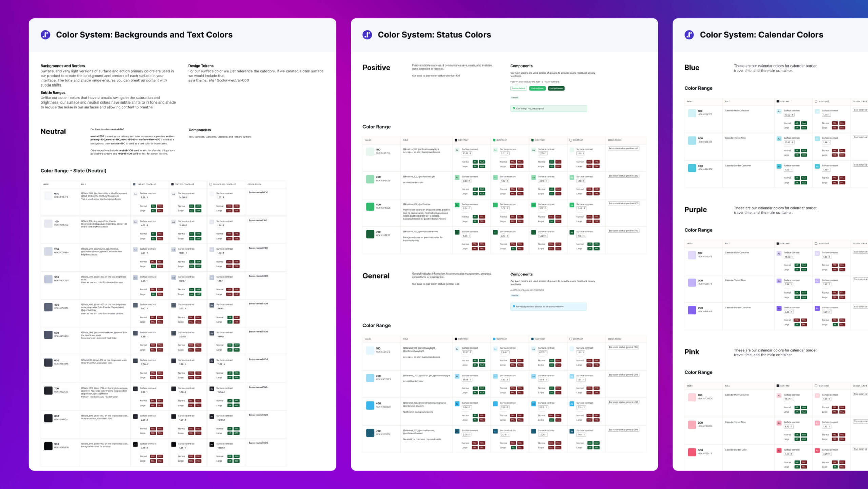Select the Positive 400 green color swatch
The height and width of the screenshot is (489, 868).
pyautogui.click(x=370, y=206)
